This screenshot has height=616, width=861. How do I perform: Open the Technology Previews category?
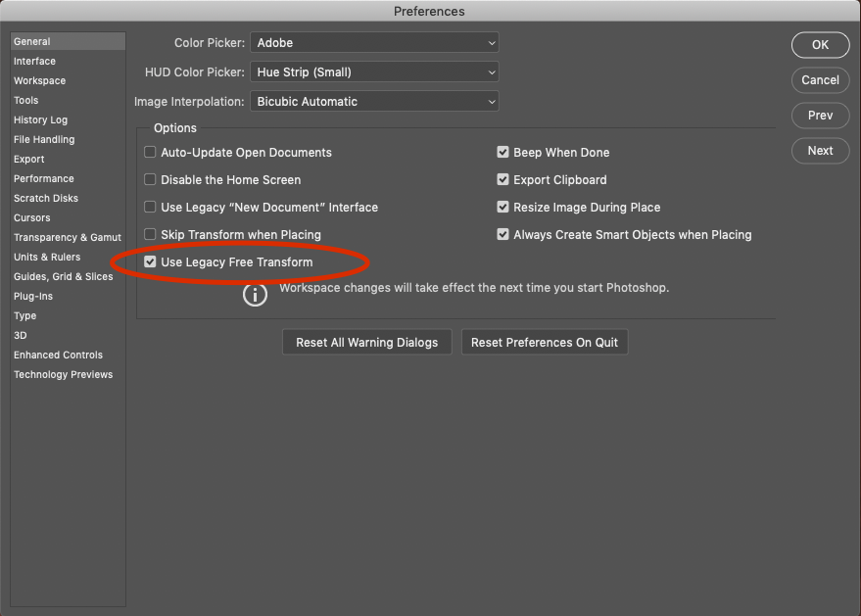coord(64,375)
